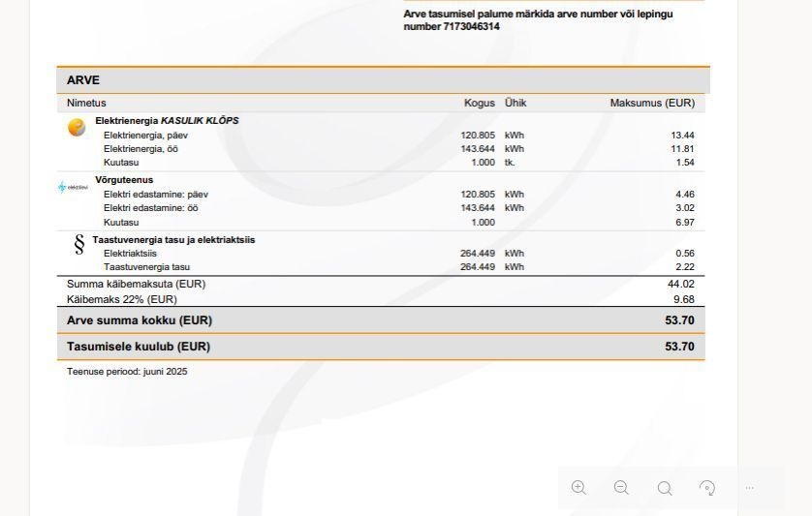This screenshot has width=812, height=516.
Task: Select the Elektri edastamine: öö row
Action: (381, 208)
